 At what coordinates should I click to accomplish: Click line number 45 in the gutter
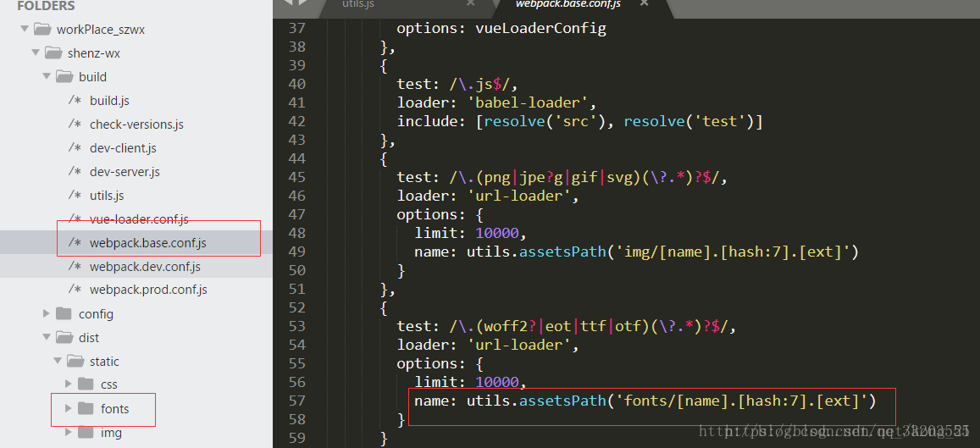pos(296,178)
